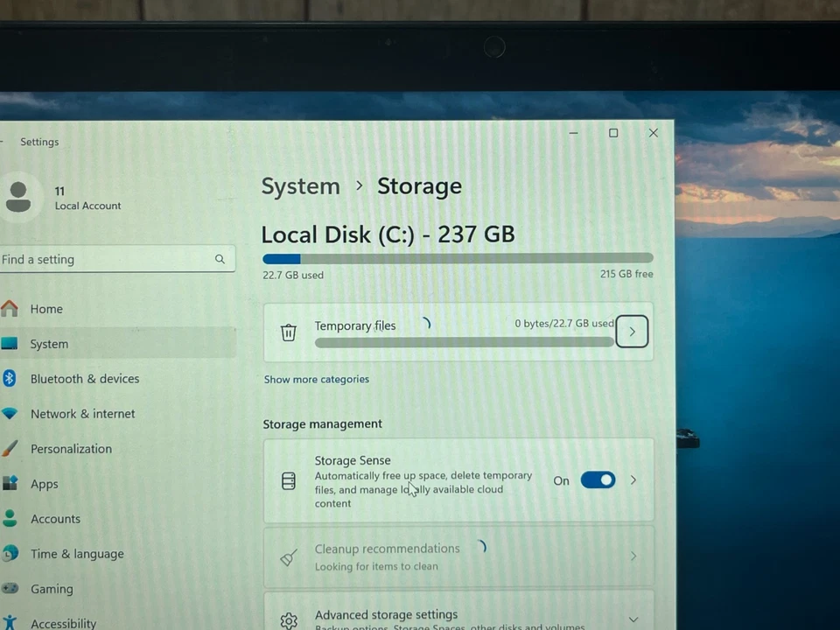Maximize the Settings window

pos(613,132)
